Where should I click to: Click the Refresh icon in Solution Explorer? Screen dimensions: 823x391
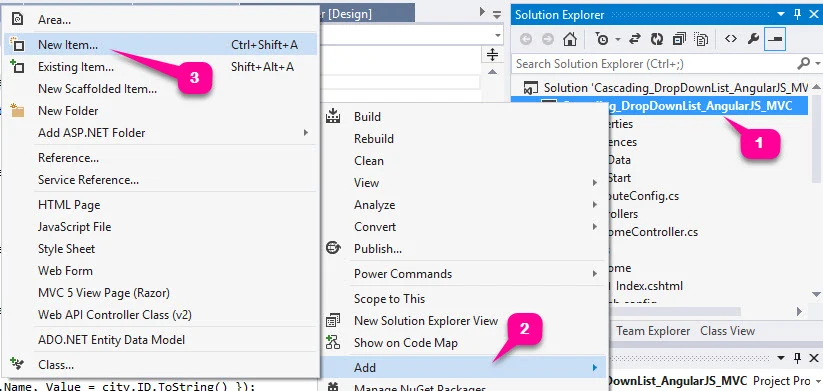tap(657, 39)
